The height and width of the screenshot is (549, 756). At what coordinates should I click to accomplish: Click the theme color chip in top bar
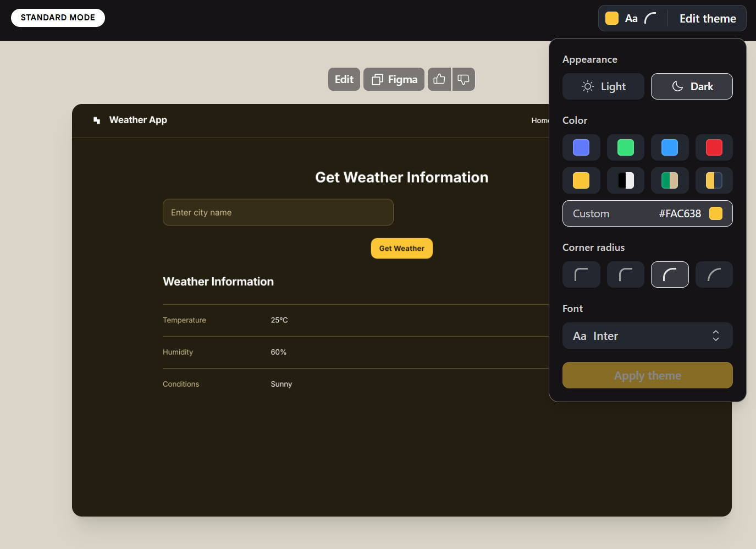coord(612,18)
